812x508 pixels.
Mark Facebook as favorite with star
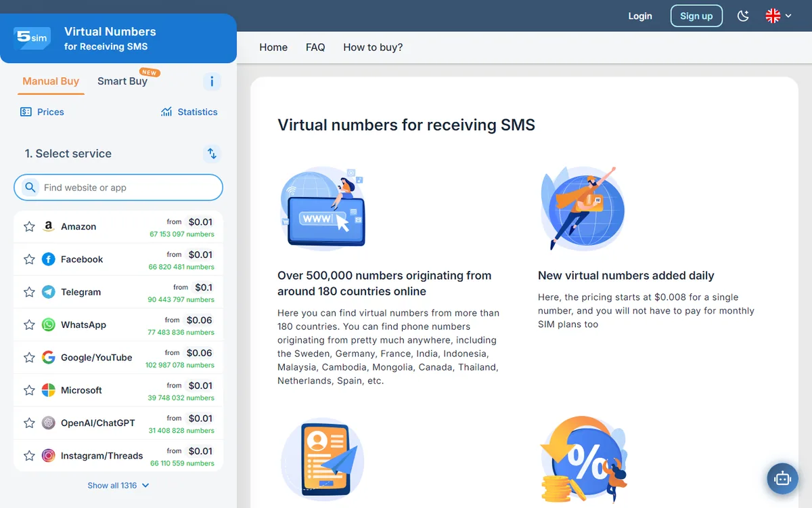[29, 259]
